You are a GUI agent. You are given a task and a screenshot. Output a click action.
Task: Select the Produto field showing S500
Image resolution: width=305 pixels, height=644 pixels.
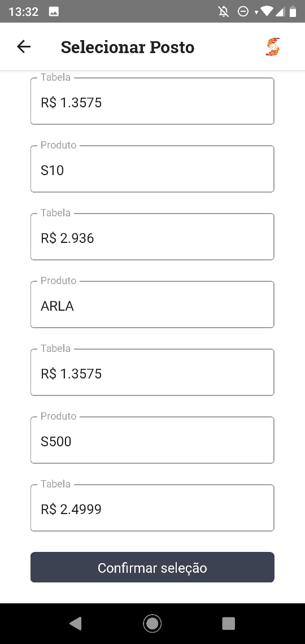click(152, 440)
